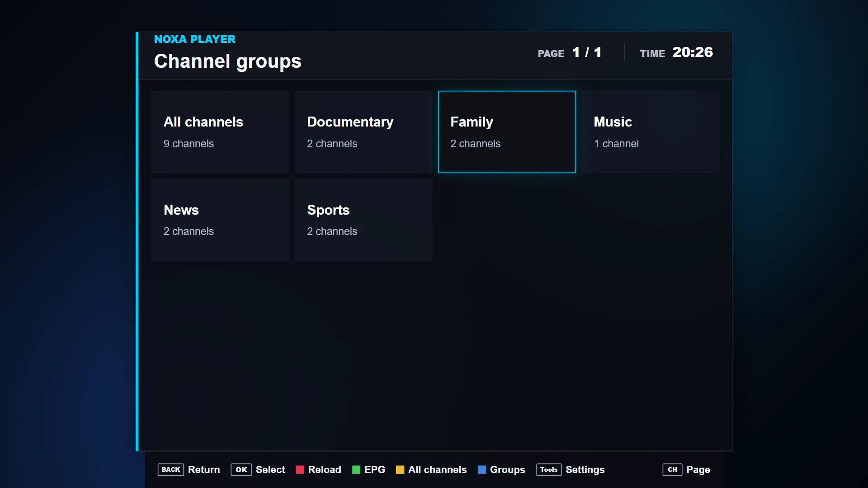The height and width of the screenshot is (488, 868).
Task: Click the time display 20:26
Action: 693,52
